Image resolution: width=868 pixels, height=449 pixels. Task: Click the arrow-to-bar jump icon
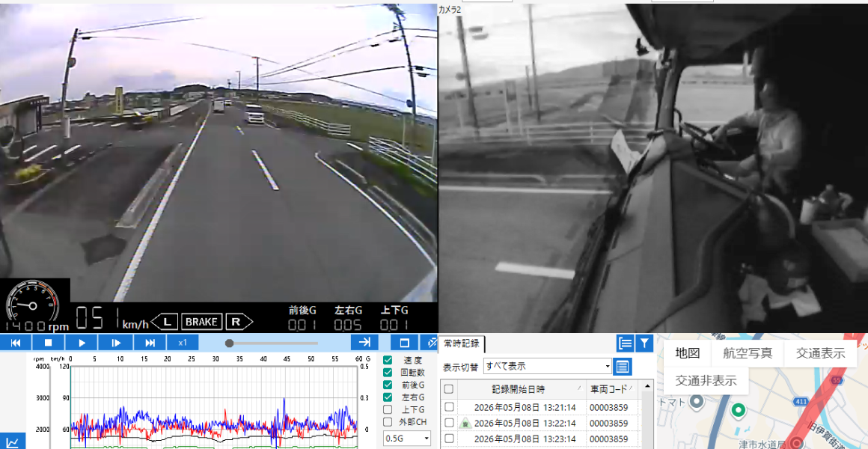365,343
